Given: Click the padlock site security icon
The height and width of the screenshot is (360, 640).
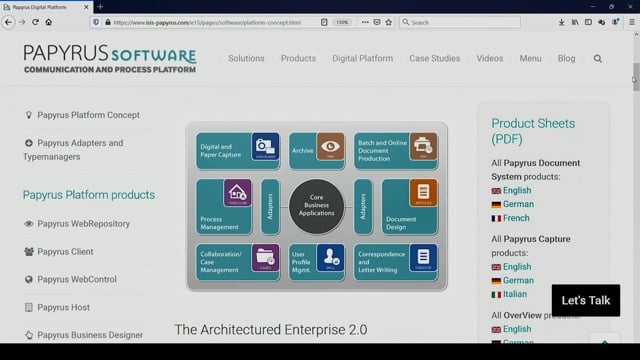Looking at the screenshot, I should [x=108, y=22].
